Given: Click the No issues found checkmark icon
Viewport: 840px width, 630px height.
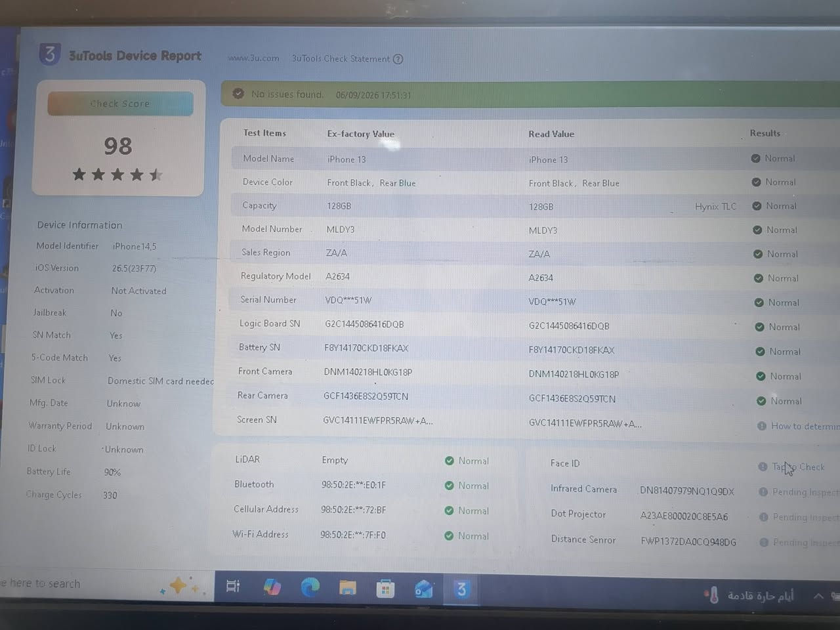Looking at the screenshot, I should pos(238,94).
